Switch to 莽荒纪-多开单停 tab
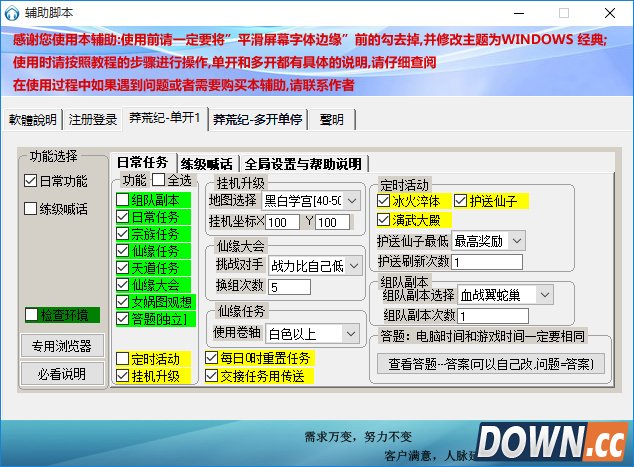 pyautogui.click(x=258, y=120)
